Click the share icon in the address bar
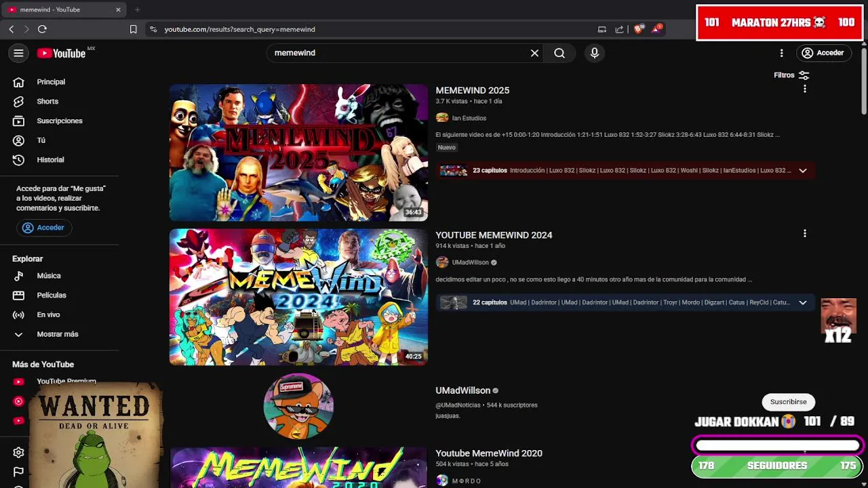This screenshot has width=868, height=488. click(619, 29)
